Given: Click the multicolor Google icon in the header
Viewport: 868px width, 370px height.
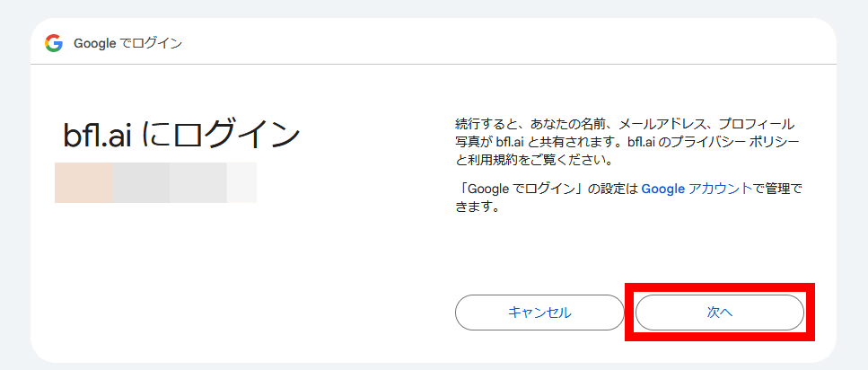Looking at the screenshot, I should pyautogui.click(x=54, y=43).
